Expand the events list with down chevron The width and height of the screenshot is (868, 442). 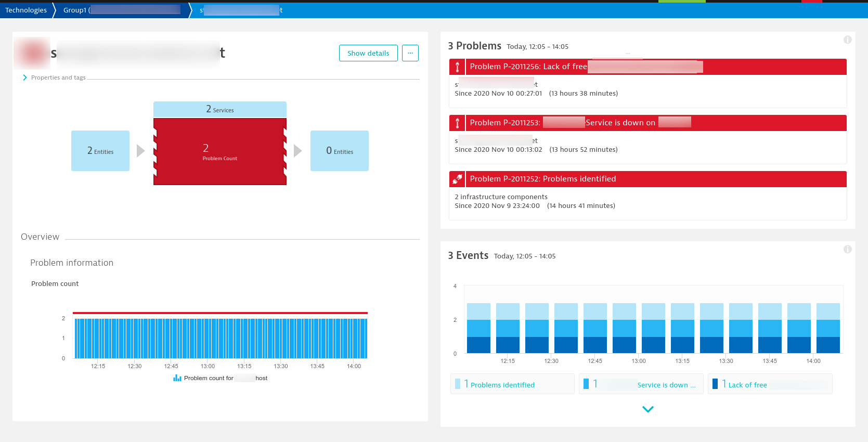click(x=647, y=409)
